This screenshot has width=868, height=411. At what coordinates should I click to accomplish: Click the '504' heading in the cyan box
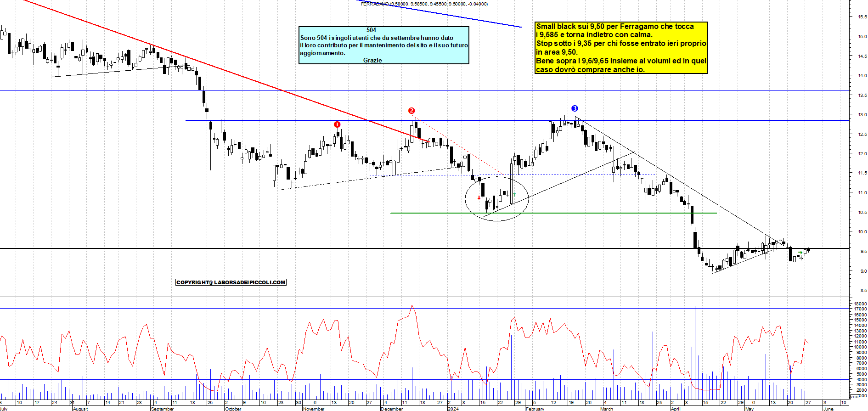tap(371, 30)
